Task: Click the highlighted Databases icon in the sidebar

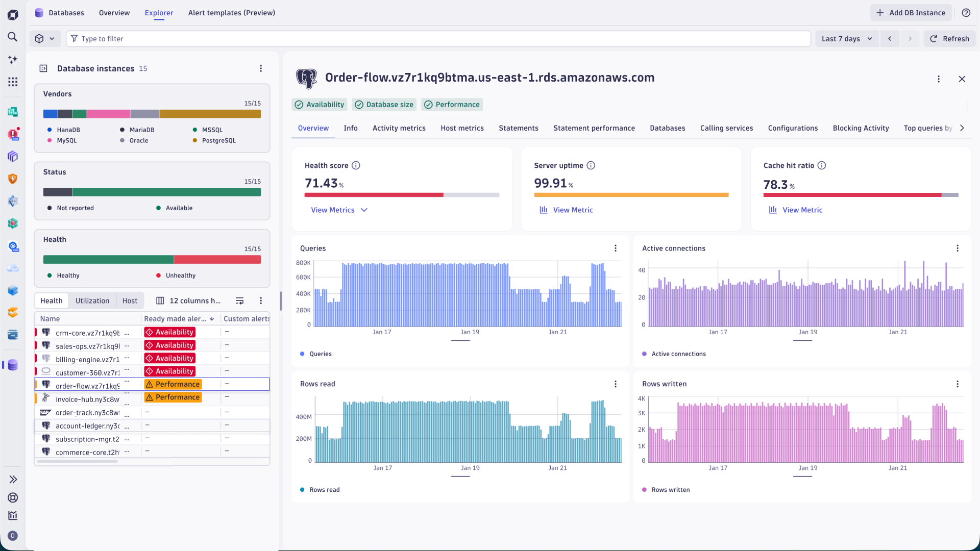Action: pyautogui.click(x=13, y=365)
